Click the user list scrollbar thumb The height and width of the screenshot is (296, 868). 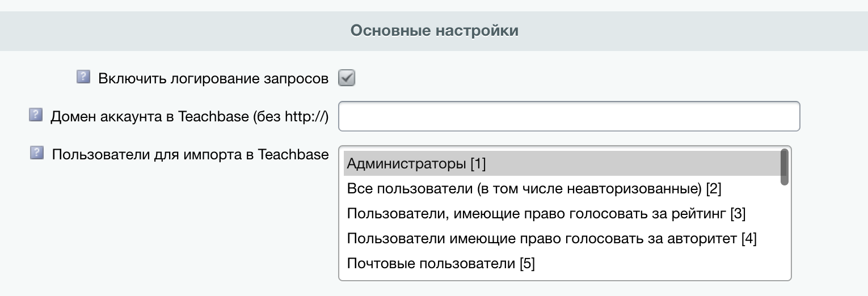coord(785,167)
